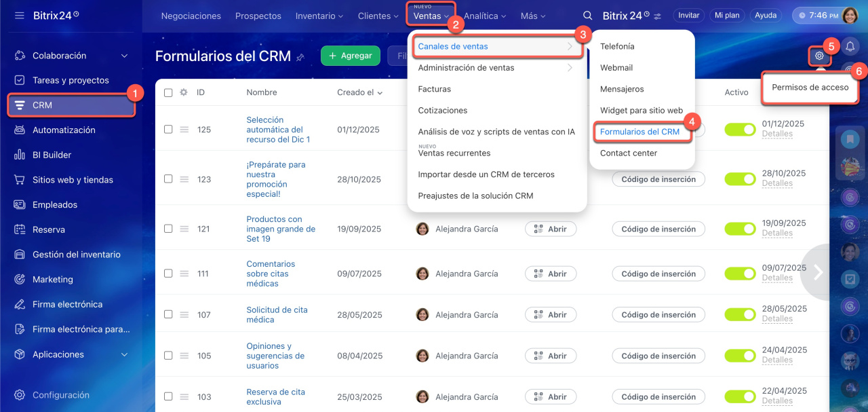Click the green Agregar button
The height and width of the screenshot is (412, 868).
click(x=350, y=56)
